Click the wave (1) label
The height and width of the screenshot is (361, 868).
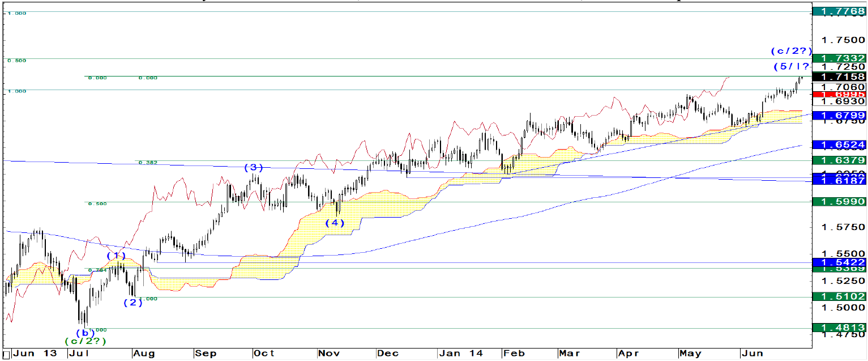click(117, 256)
